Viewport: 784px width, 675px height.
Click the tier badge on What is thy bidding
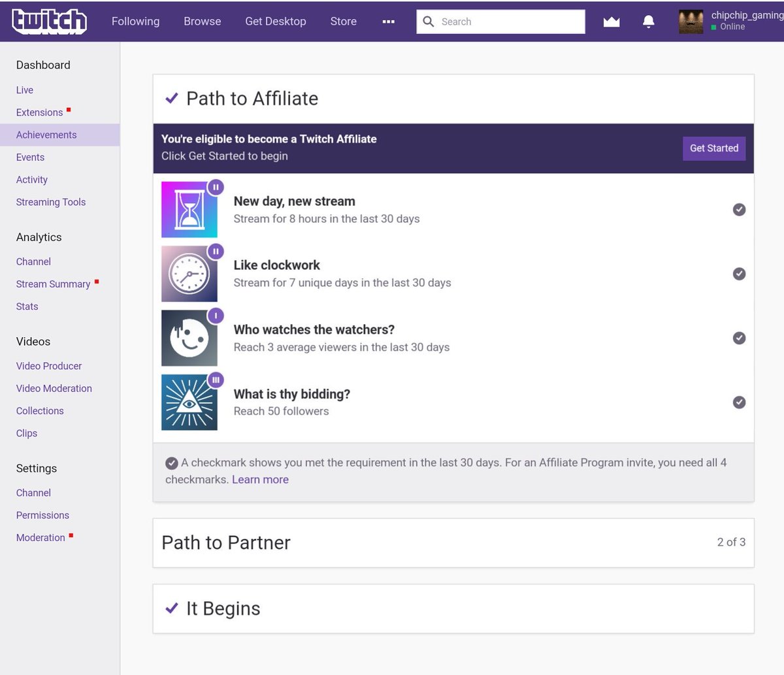[216, 380]
